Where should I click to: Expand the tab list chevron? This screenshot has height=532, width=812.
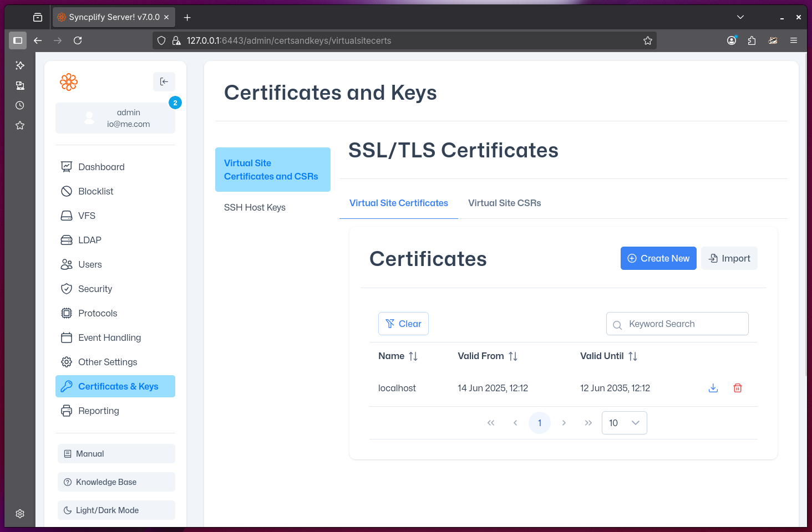point(740,17)
